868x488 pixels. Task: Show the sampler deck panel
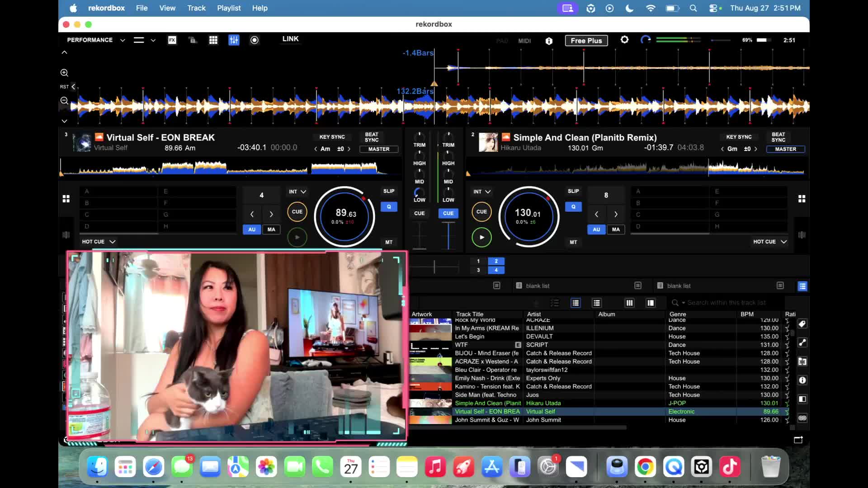pos(213,40)
